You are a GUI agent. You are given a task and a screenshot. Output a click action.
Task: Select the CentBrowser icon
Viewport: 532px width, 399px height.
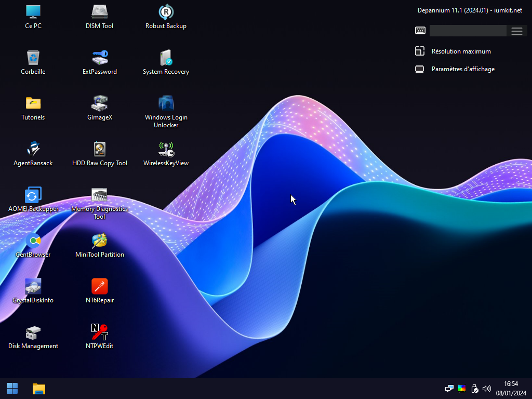tap(33, 245)
